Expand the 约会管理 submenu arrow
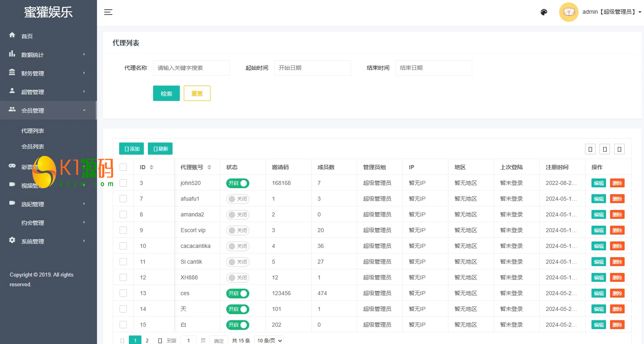 (x=84, y=222)
